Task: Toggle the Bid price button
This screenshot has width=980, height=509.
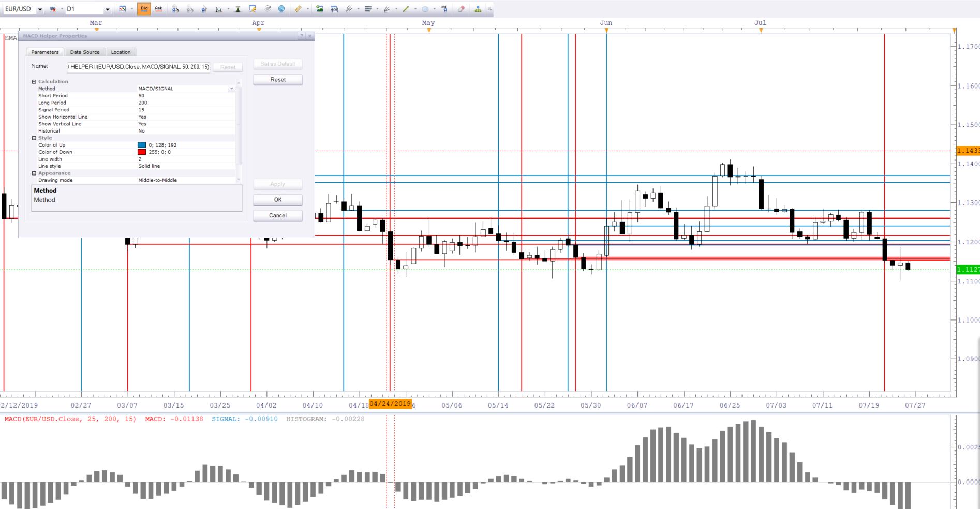Action: pyautogui.click(x=144, y=9)
